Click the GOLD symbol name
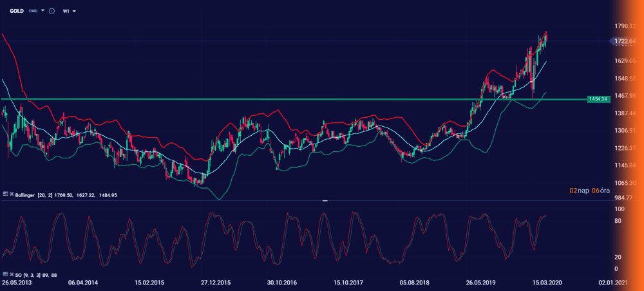This screenshot has height=291, width=644. (17, 12)
